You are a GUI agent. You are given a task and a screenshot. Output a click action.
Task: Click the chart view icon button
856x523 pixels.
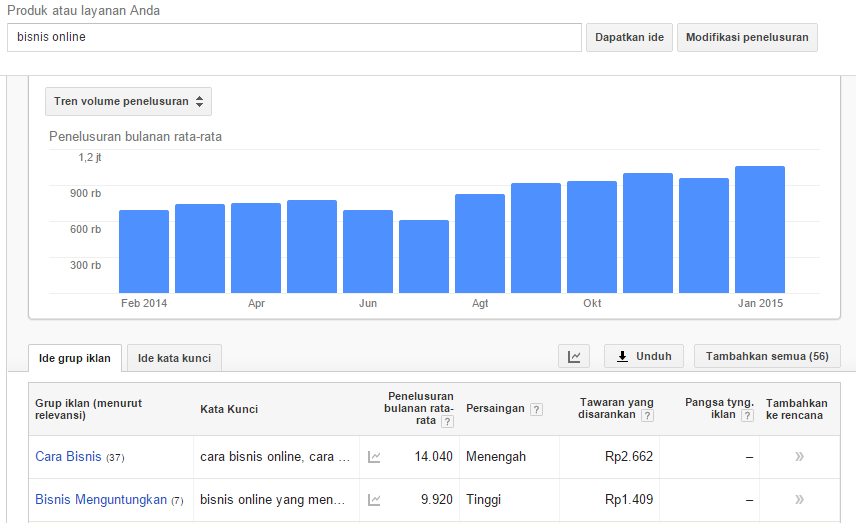click(x=574, y=356)
